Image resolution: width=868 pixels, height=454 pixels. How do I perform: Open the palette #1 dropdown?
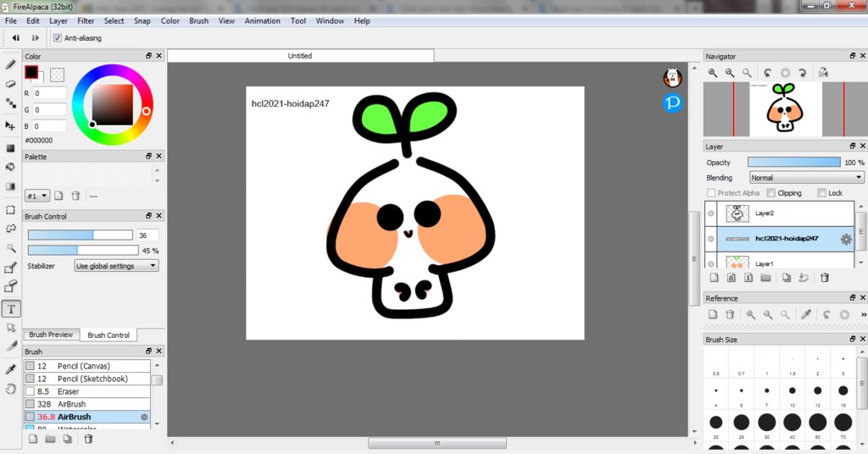click(37, 196)
